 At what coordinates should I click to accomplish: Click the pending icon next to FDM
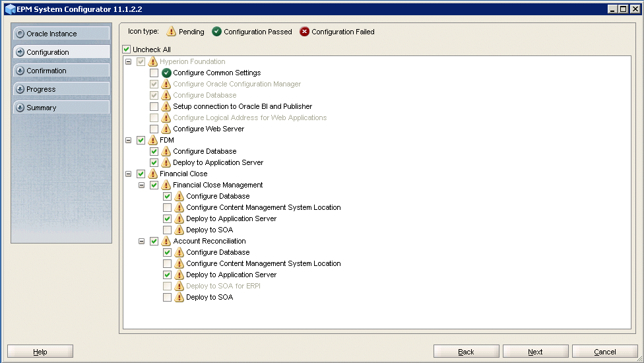click(x=153, y=140)
